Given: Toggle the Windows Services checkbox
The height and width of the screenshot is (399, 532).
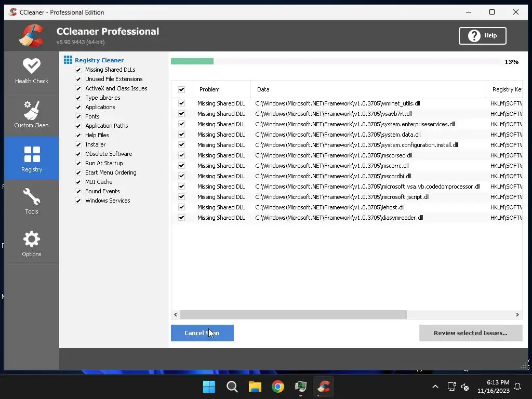Looking at the screenshot, I should [78, 201].
